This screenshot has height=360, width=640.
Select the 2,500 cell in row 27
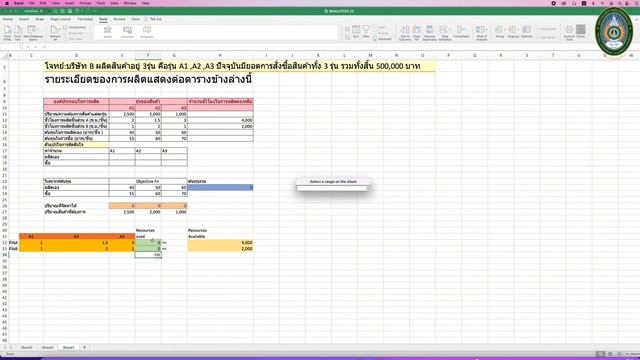click(122, 212)
